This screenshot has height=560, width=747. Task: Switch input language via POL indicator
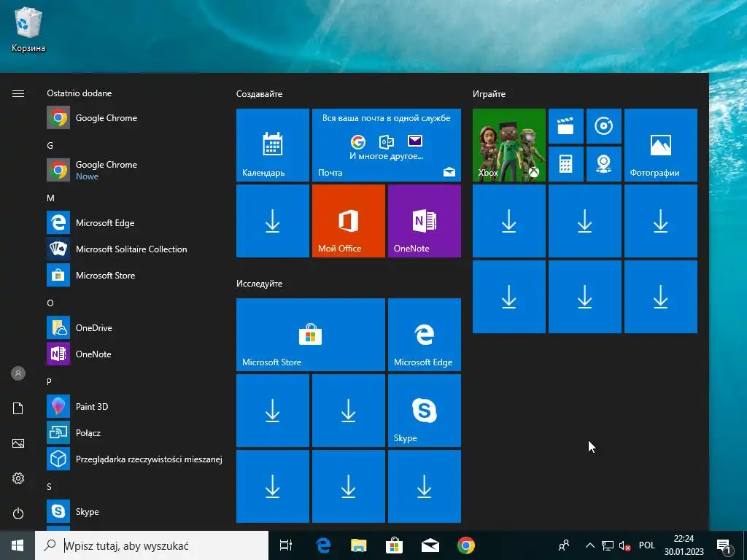click(647, 545)
